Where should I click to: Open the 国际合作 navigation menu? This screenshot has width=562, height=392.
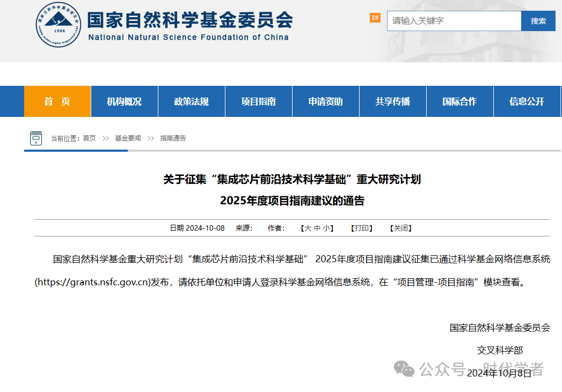pyautogui.click(x=460, y=101)
